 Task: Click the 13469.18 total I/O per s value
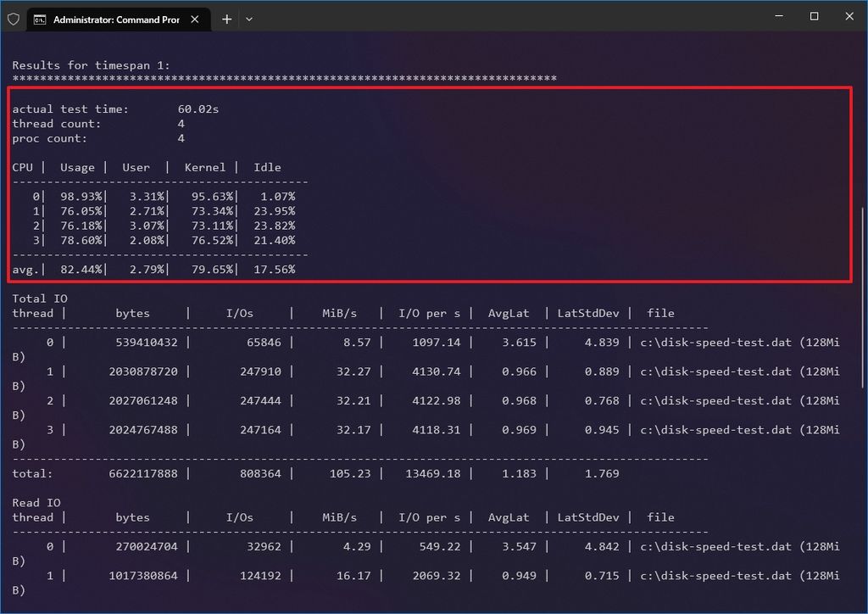click(x=433, y=473)
